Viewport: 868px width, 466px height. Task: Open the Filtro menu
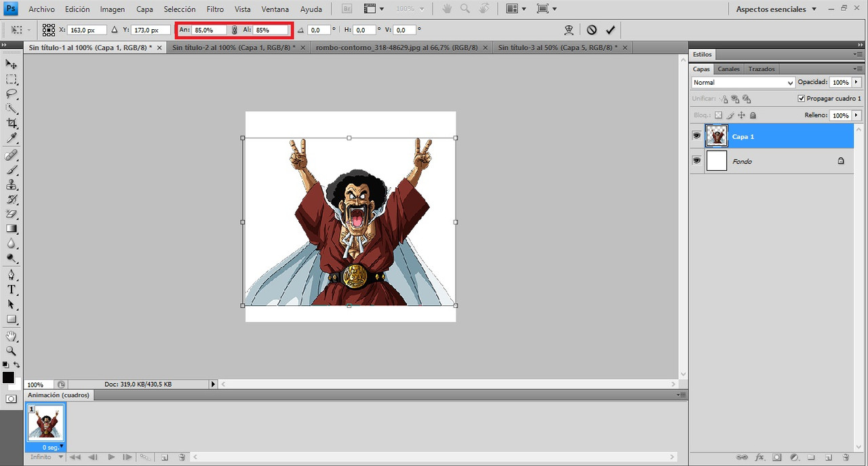tap(215, 9)
